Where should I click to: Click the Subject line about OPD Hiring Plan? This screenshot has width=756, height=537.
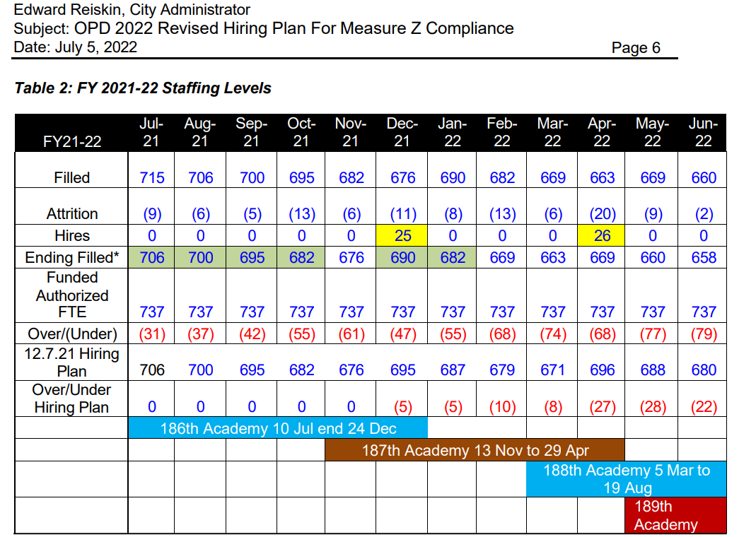coord(263,29)
